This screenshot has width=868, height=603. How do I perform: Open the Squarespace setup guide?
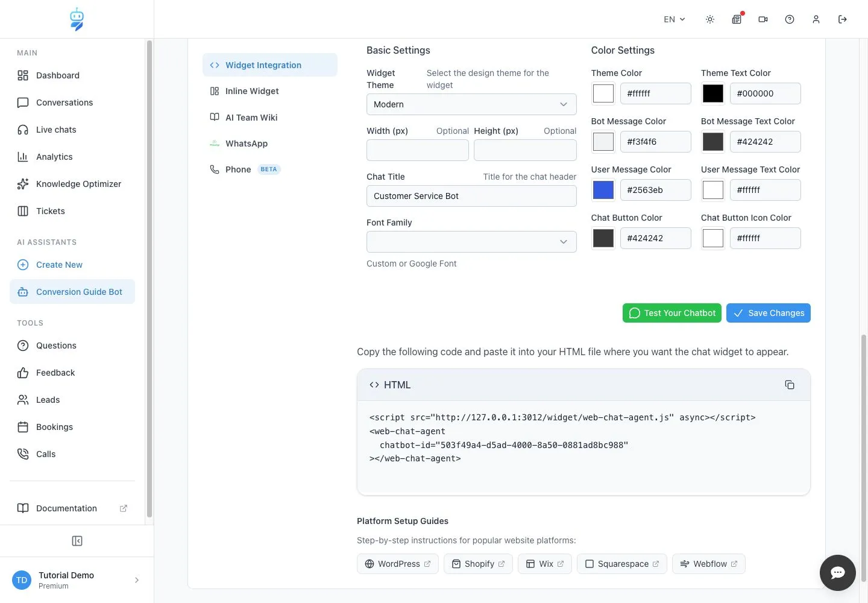622,564
